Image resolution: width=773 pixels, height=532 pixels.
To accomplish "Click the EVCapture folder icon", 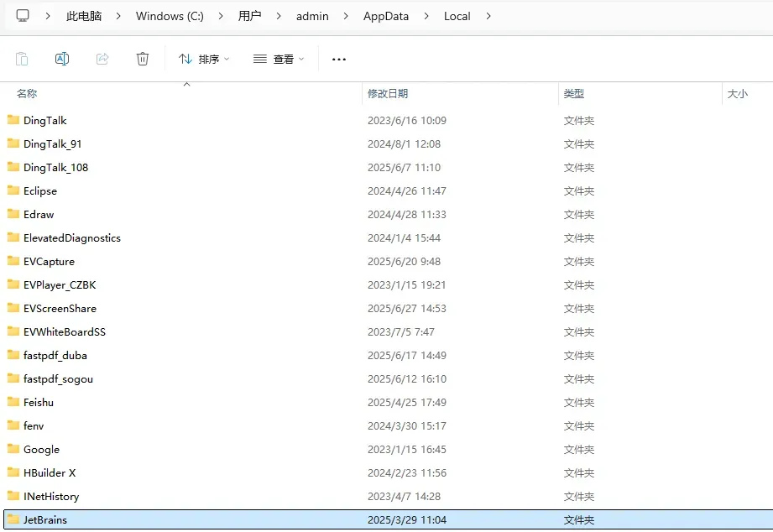I will coord(13,261).
